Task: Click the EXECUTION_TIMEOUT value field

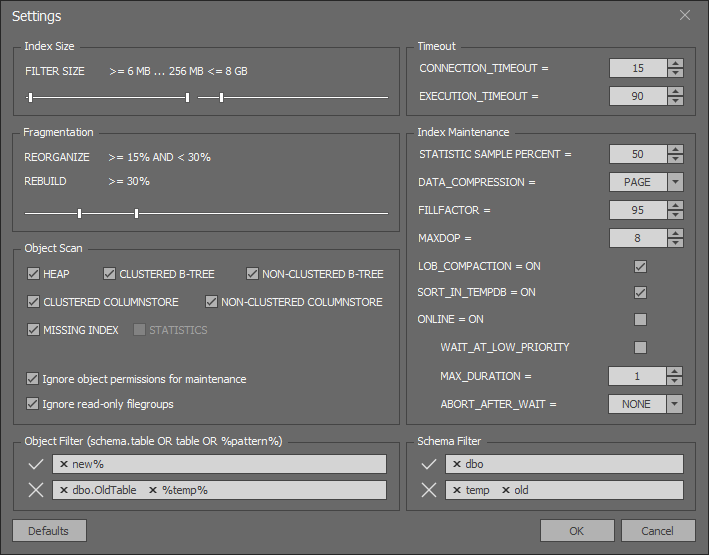Action: (638, 96)
